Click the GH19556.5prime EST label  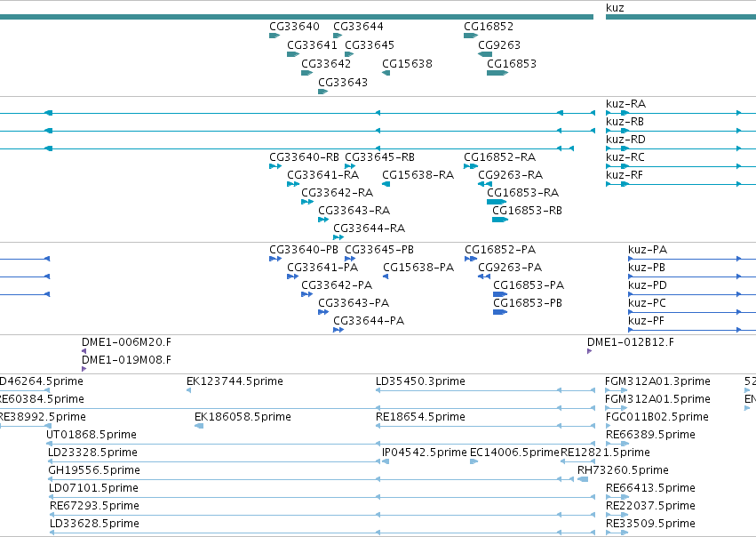(94, 471)
